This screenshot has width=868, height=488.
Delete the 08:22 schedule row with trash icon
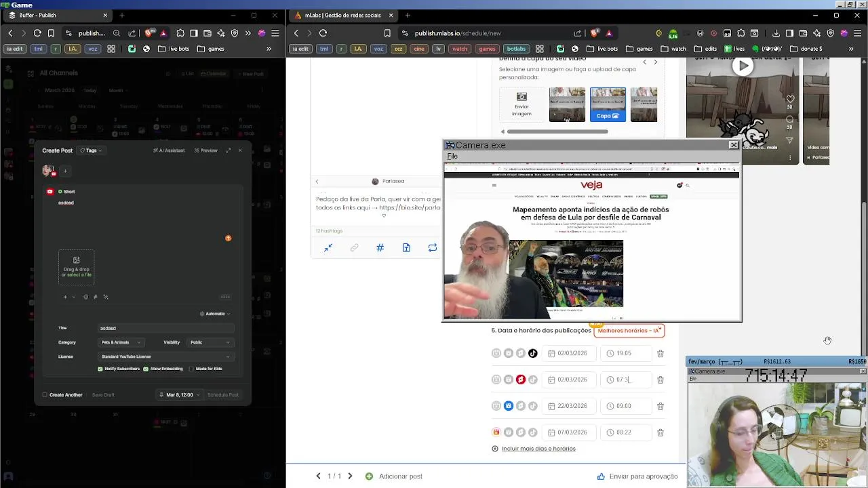(x=660, y=432)
